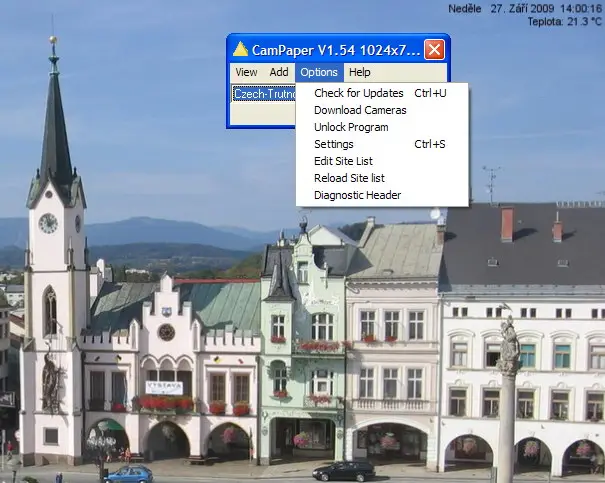
Task: Open Settings from Options menu
Action: [382, 144]
